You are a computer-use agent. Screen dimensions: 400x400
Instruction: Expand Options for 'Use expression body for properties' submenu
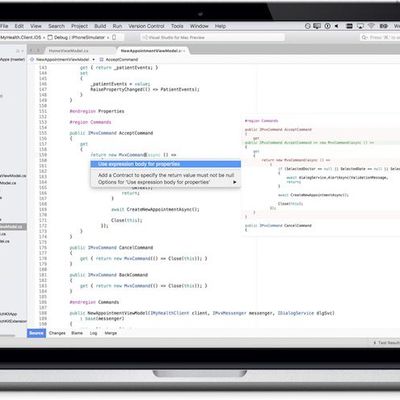[166, 182]
